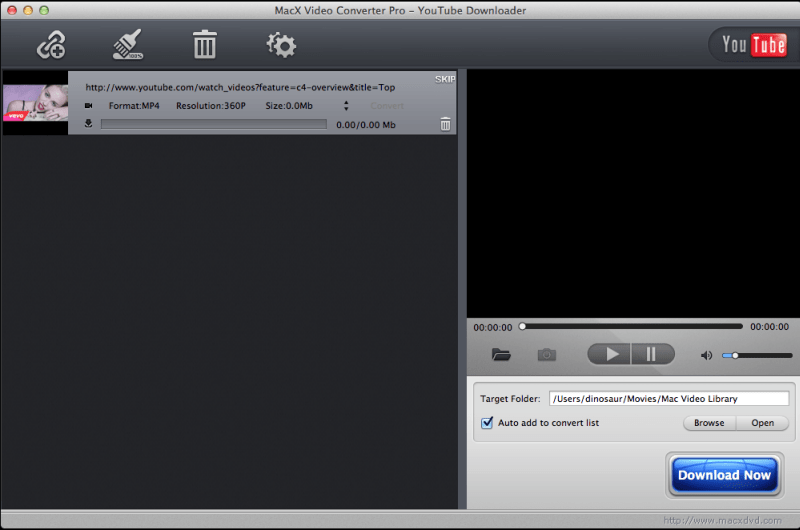Click the elapsed time 00:00:00 at left
The image size is (800, 530).
coord(492,327)
